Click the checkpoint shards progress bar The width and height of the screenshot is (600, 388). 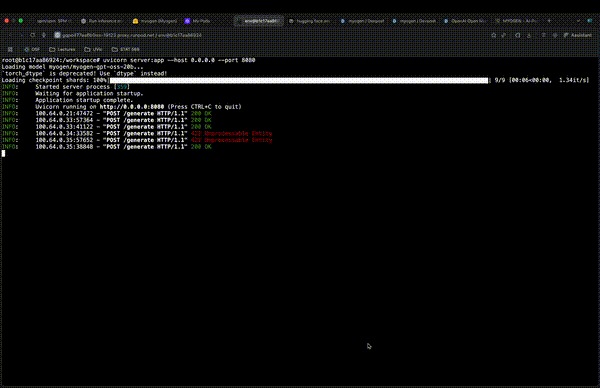(x=299, y=80)
